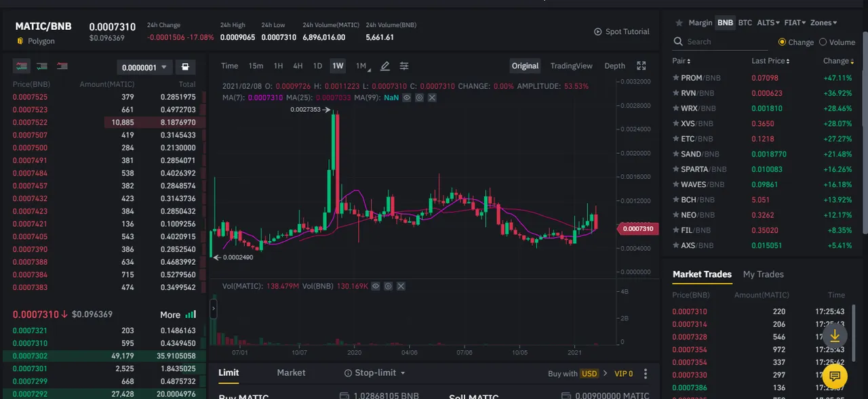868x399 pixels.
Task: Sort market list by Last Price
Action: (770, 61)
